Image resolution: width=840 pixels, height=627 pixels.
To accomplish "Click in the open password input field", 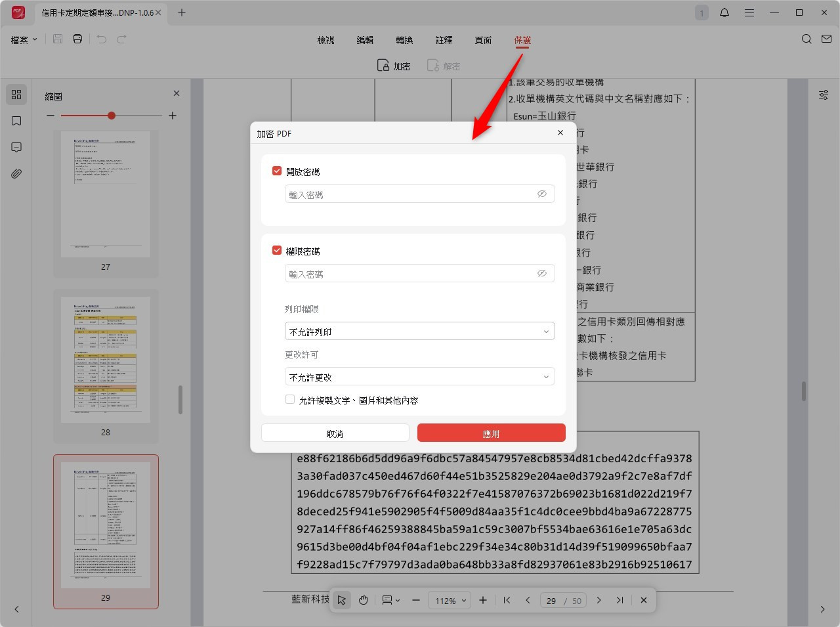I will (420, 194).
